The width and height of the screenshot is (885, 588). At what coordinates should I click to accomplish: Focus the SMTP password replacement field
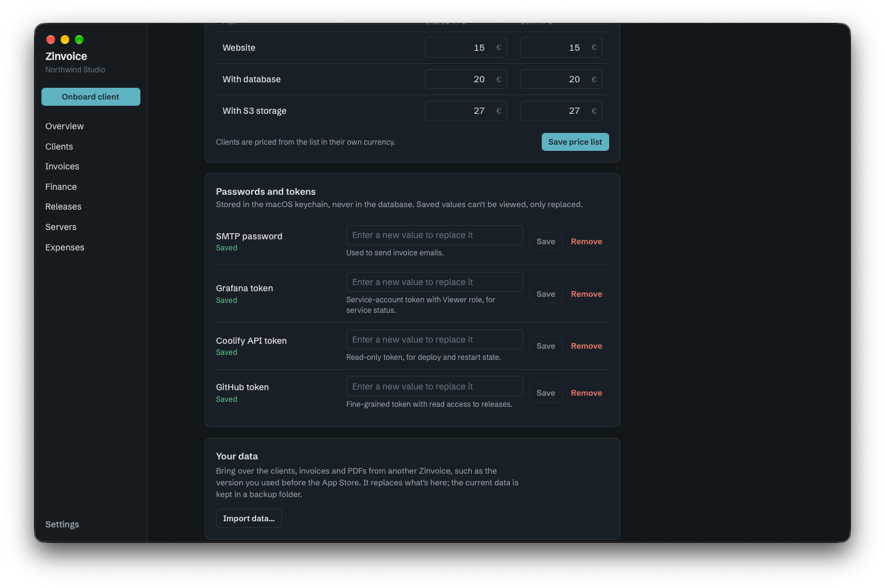coord(434,235)
